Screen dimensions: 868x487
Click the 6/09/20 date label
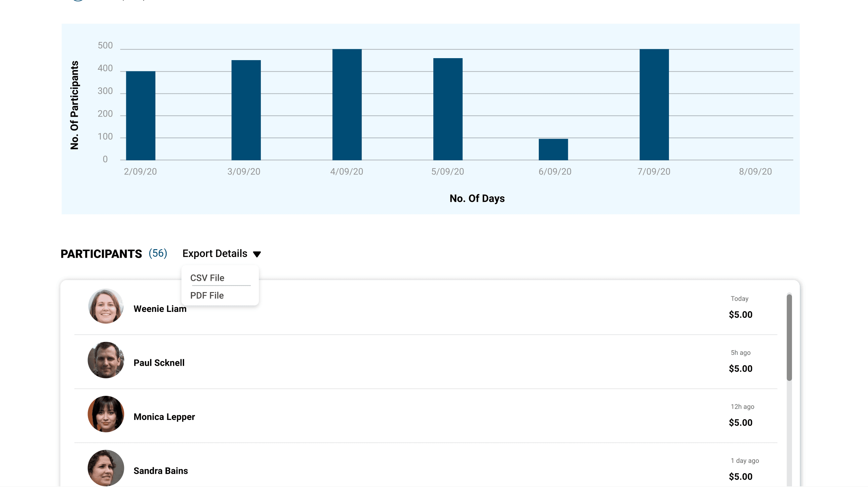click(555, 172)
